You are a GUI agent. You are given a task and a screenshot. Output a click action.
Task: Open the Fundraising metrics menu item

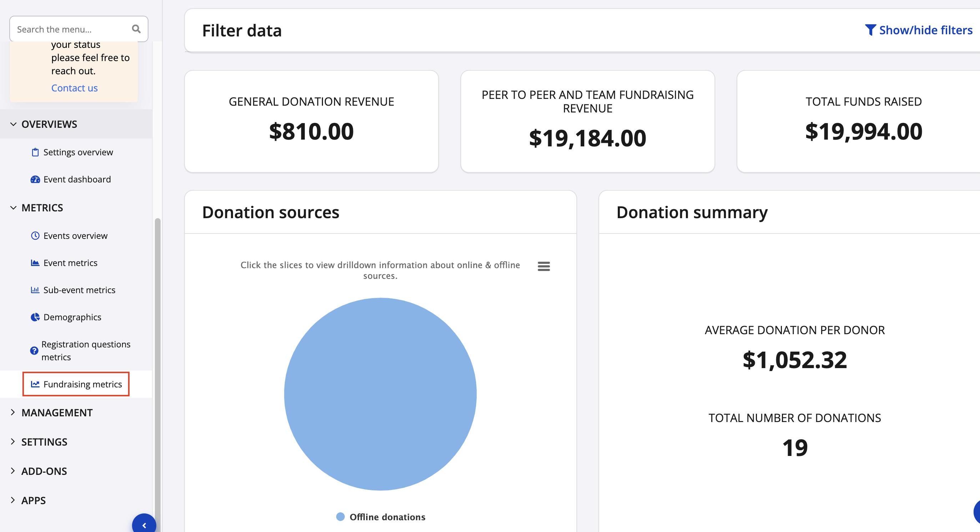click(x=82, y=384)
